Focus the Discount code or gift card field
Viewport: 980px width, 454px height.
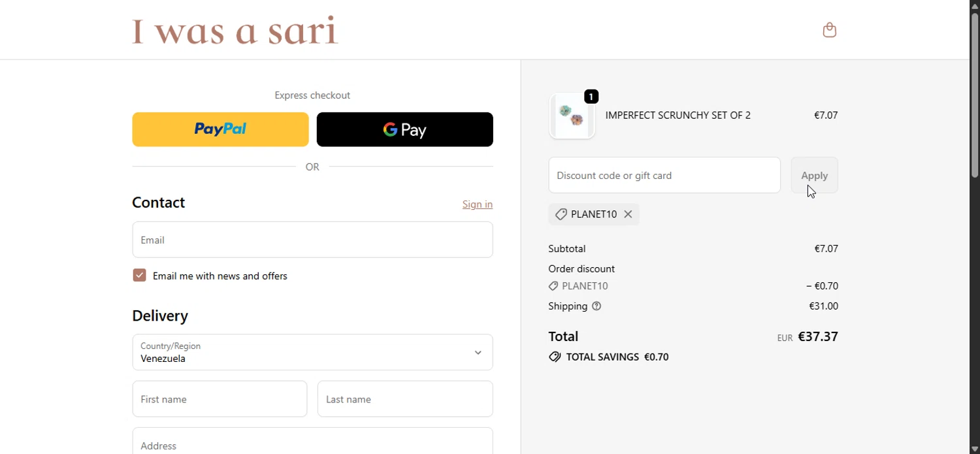point(664,175)
